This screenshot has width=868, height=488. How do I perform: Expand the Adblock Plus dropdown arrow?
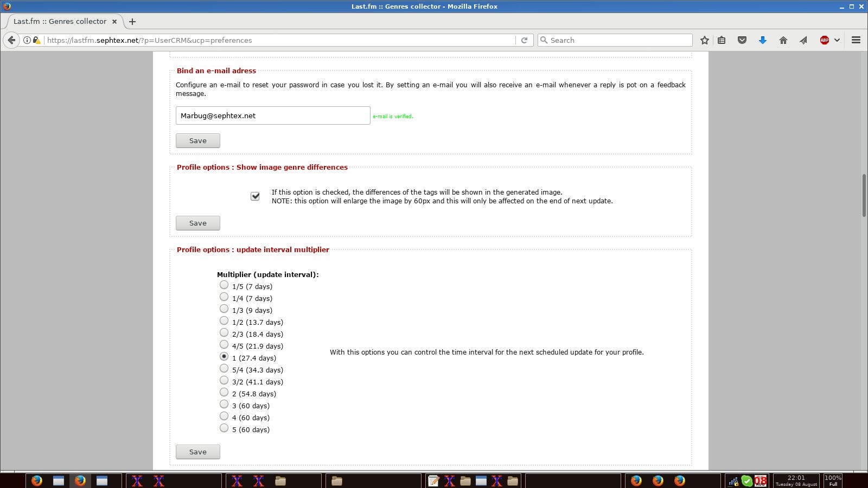point(837,40)
